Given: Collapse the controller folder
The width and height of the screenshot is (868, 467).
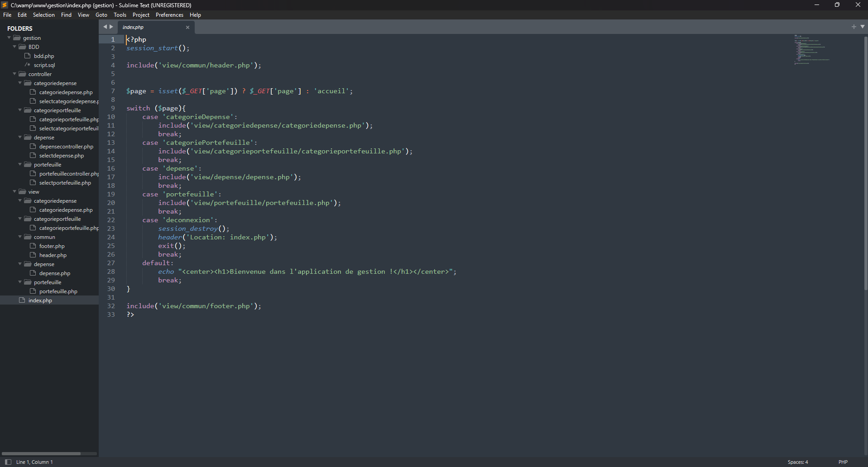Looking at the screenshot, I should [14, 74].
